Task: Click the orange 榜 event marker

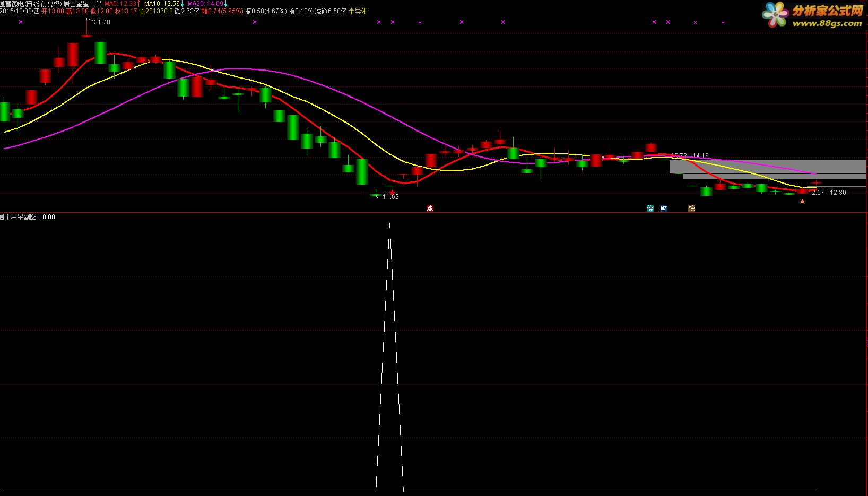Action: [x=691, y=208]
